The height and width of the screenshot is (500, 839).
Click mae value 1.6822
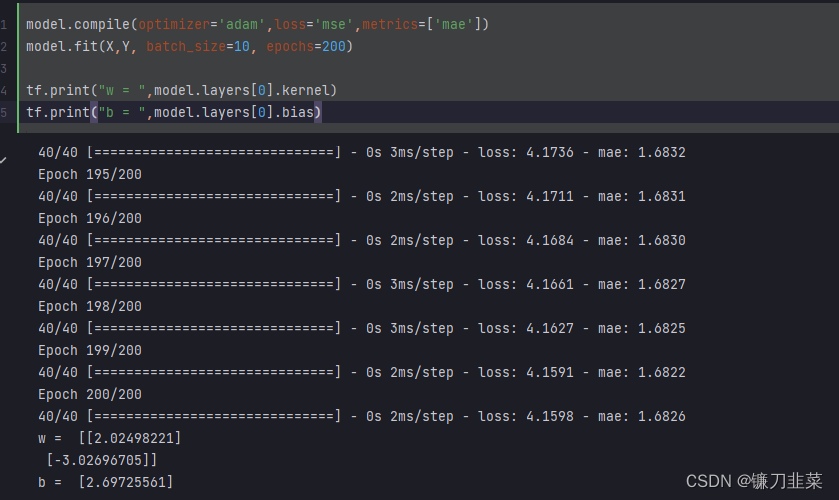(x=661, y=372)
